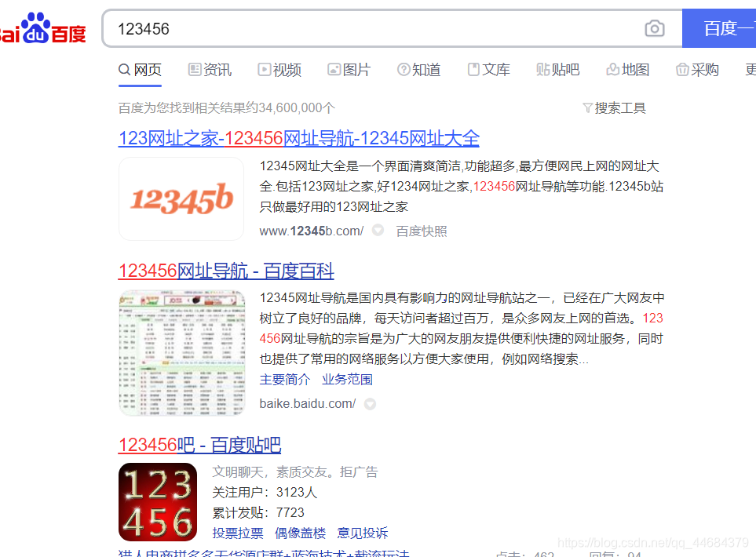This screenshot has height=557, width=756.
Task: Expand dropdown arrow beside www.12345b.com
Action: 378,231
